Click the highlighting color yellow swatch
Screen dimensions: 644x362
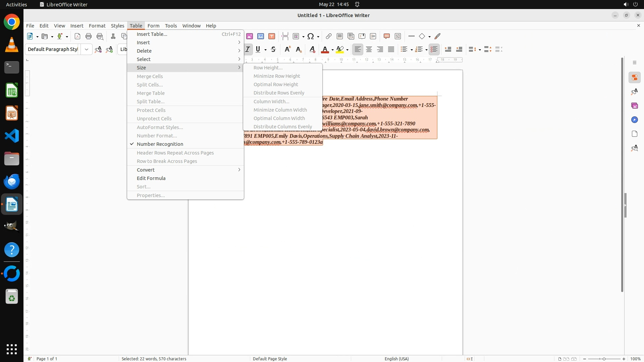click(x=340, y=49)
